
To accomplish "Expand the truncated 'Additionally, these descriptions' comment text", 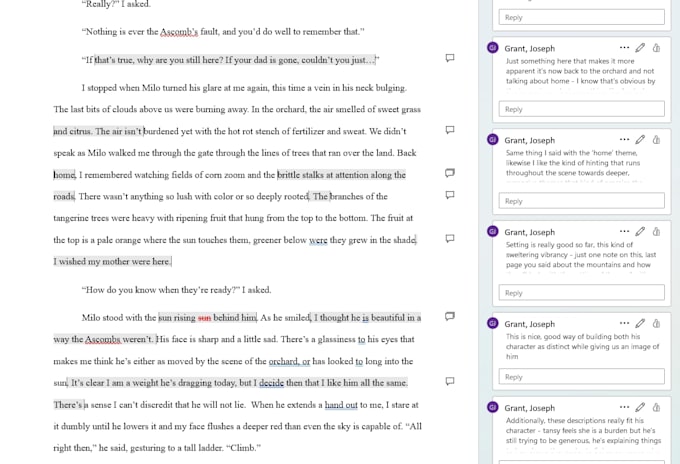I will [583, 434].
